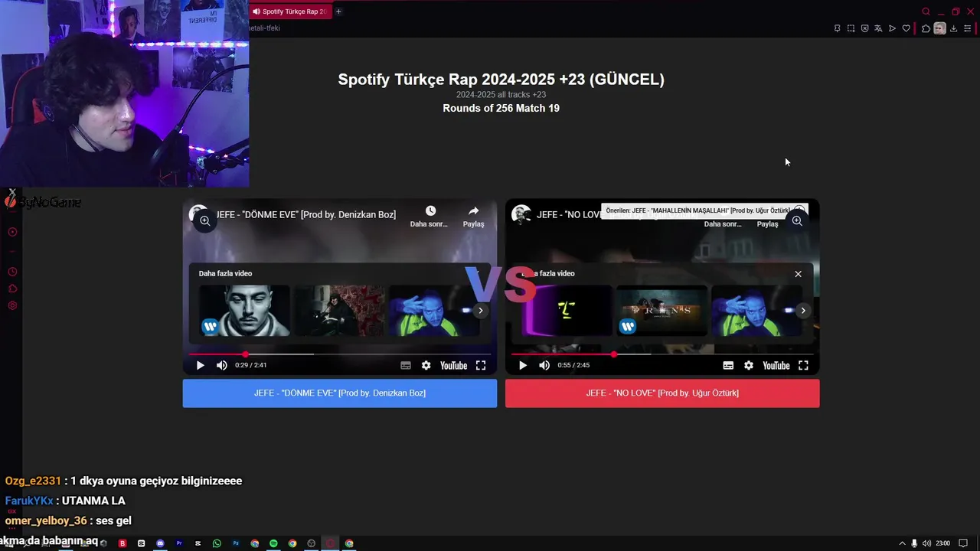Click system tray volume icon

click(926, 543)
